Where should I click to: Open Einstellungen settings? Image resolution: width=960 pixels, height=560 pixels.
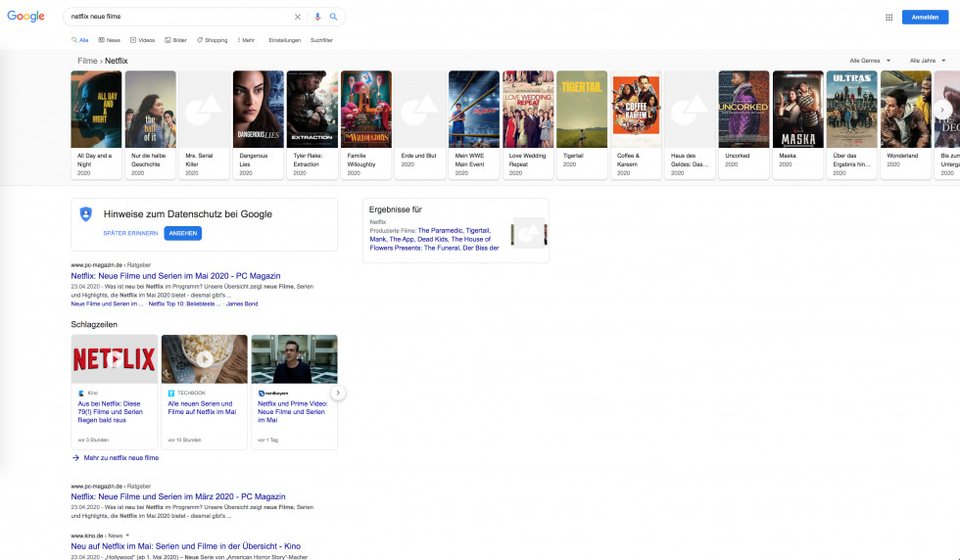pyautogui.click(x=285, y=40)
